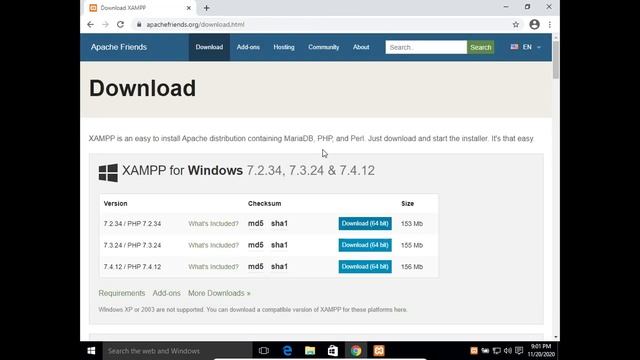
Task: Click the Apache Friends site logo link
Action: (x=119, y=47)
